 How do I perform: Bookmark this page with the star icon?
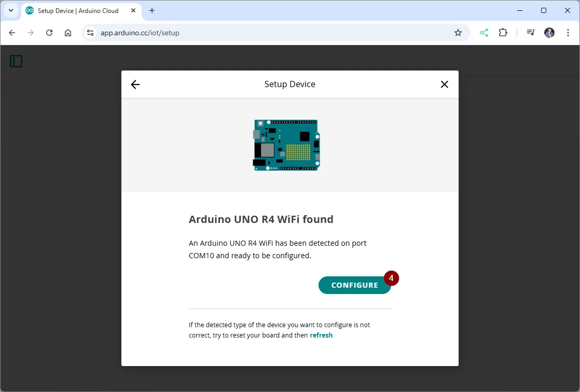458,33
